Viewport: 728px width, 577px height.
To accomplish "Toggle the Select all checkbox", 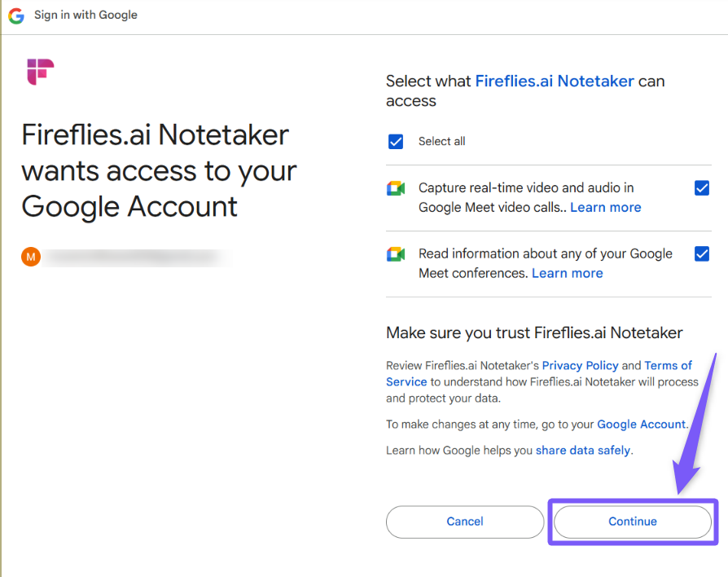I will click(396, 142).
